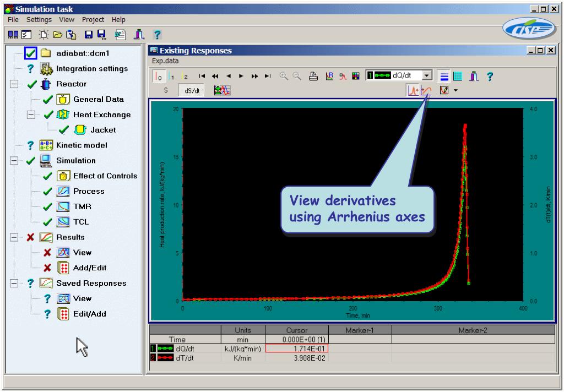Open the color palette grid icon

(x=356, y=76)
